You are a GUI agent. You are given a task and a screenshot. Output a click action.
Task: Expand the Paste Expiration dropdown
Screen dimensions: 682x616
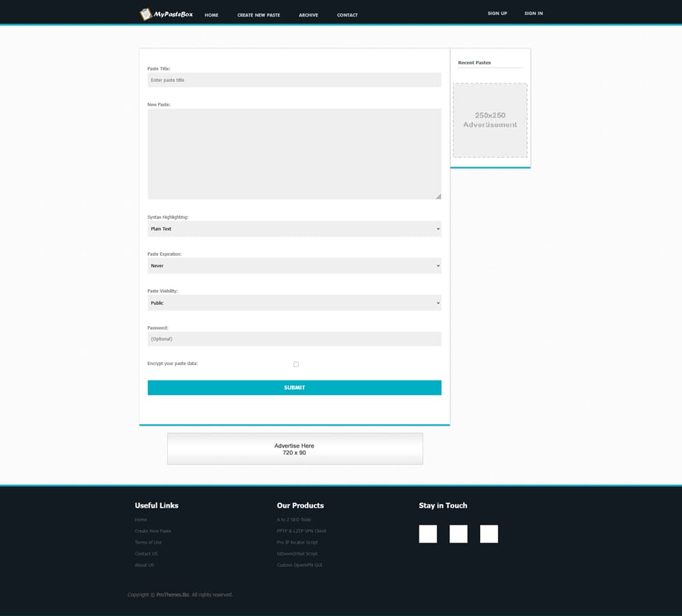click(294, 266)
